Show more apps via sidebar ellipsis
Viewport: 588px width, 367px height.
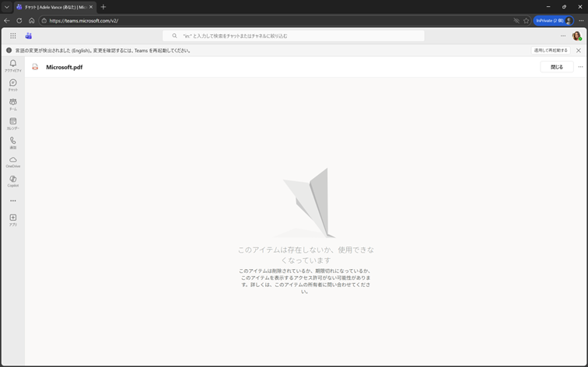point(13,201)
